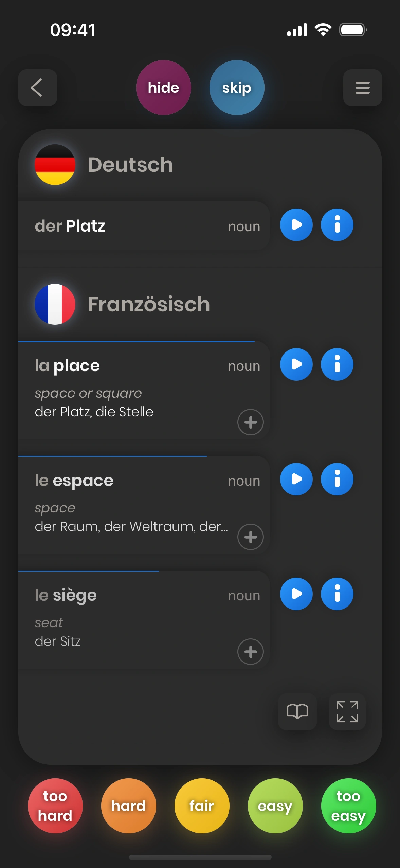Expand the le espace entry with plus
This screenshot has height=868, width=400.
(250, 537)
